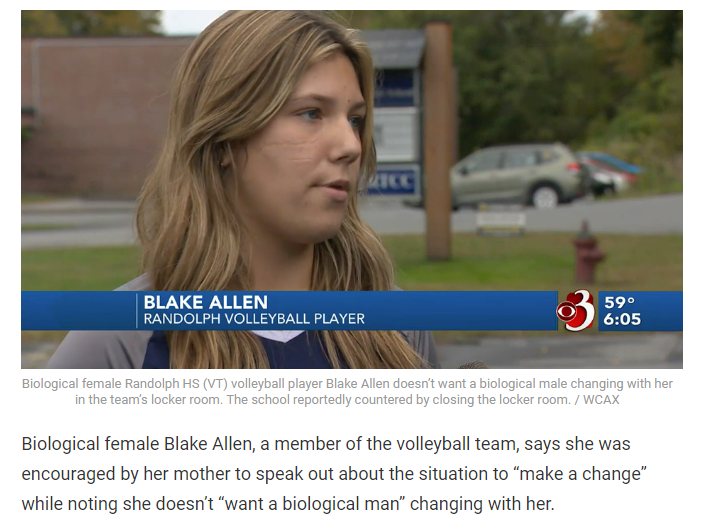The width and height of the screenshot is (709, 523).
Task: Click the 6:05 time display
Action: [x=622, y=319]
